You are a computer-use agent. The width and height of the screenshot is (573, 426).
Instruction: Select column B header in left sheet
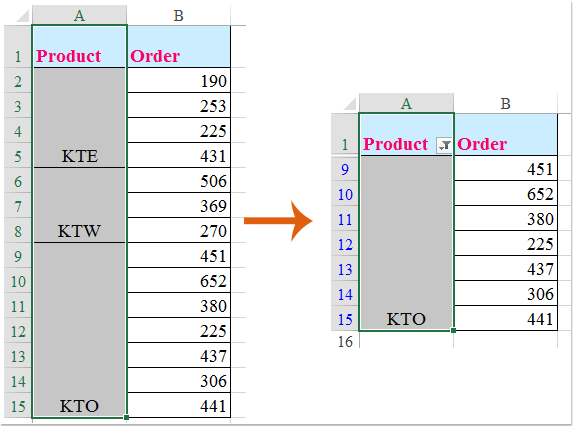tap(179, 16)
